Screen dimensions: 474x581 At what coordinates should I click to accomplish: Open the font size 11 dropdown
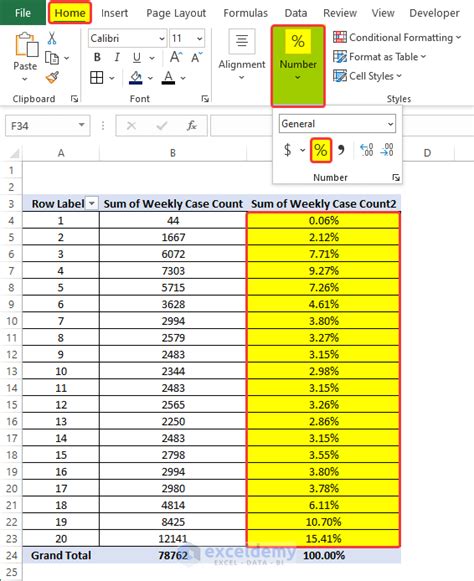click(x=199, y=39)
